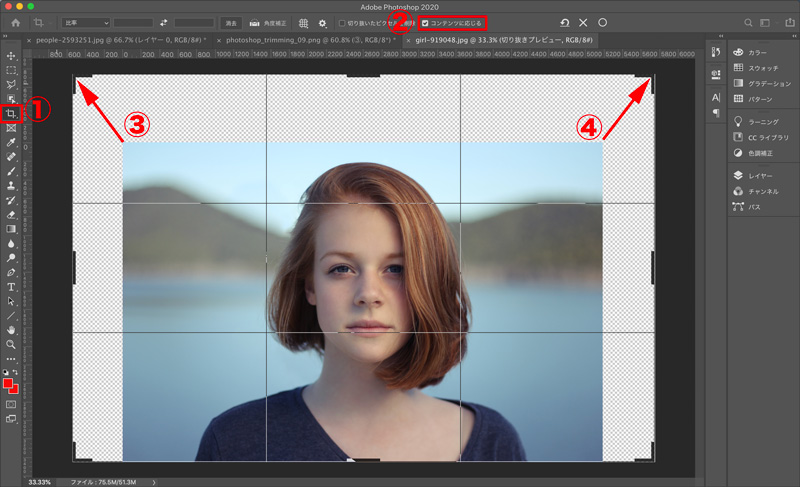Toggle the delete cropped pixels checkbox
The width and height of the screenshot is (800, 487).
342,23
